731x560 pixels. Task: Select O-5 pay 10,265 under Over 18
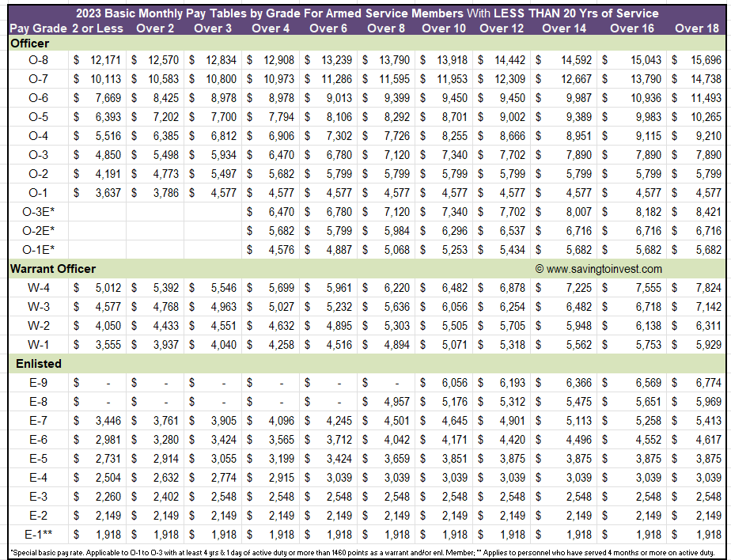coord(706,117)
